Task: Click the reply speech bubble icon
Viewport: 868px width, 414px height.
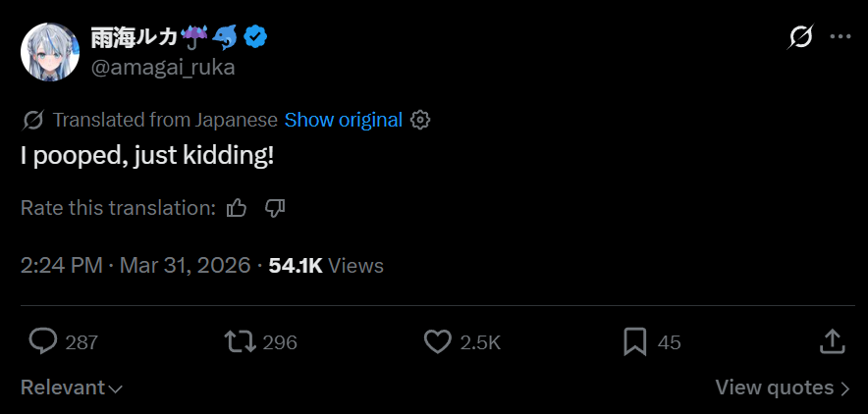Action: click(42, 341)
